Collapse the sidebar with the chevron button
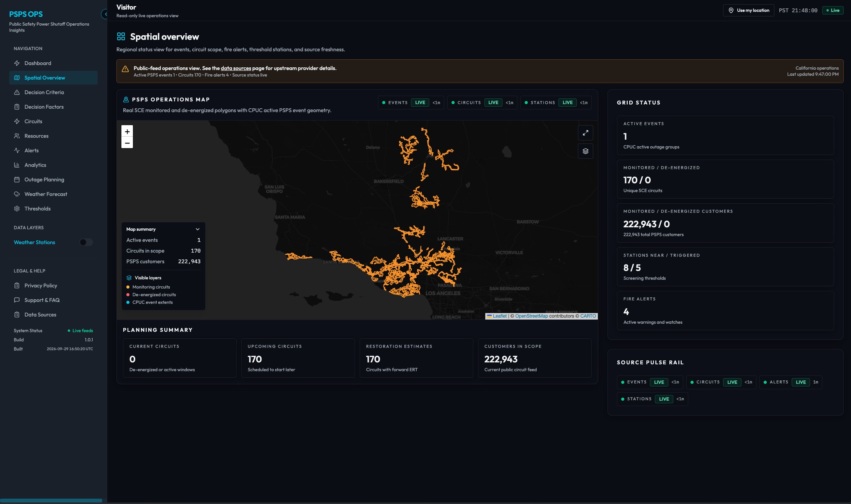 [105, 14]
